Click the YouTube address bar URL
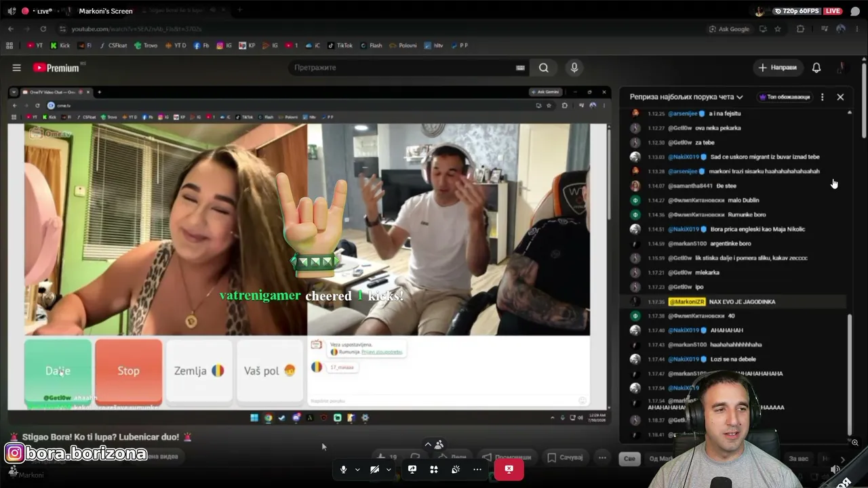This screenshot has width=868, height=488. (x=137, y=29)
